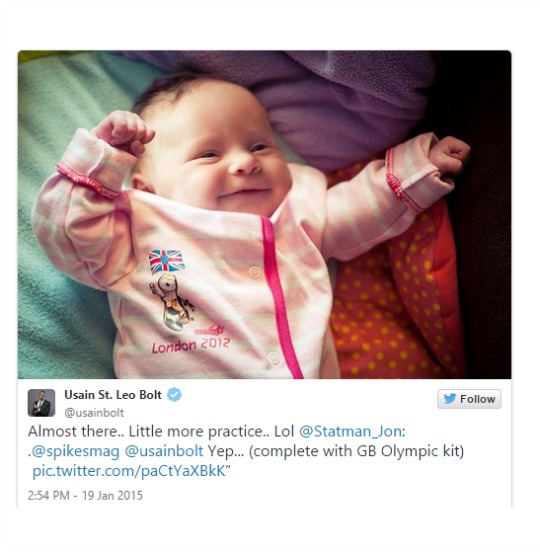
Task: Click the gray @usainbolt handle under the name
Action: [x=94, y=413]
